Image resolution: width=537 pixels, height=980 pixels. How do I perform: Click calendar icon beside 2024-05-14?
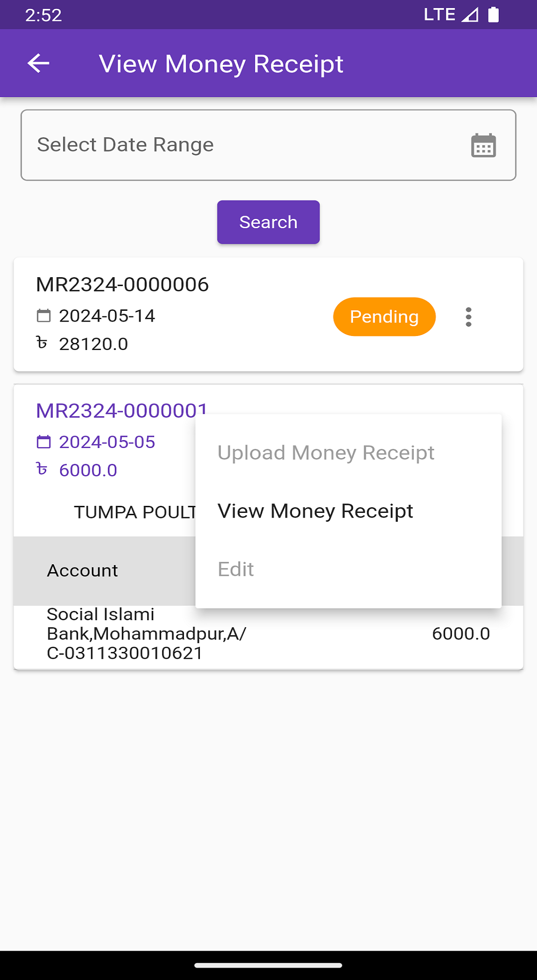44,316
